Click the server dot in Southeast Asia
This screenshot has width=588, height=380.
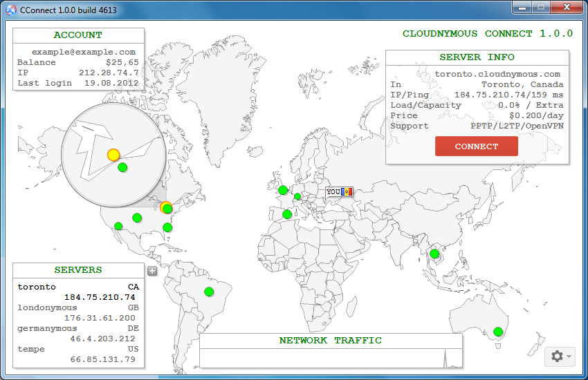pos(434,254)
